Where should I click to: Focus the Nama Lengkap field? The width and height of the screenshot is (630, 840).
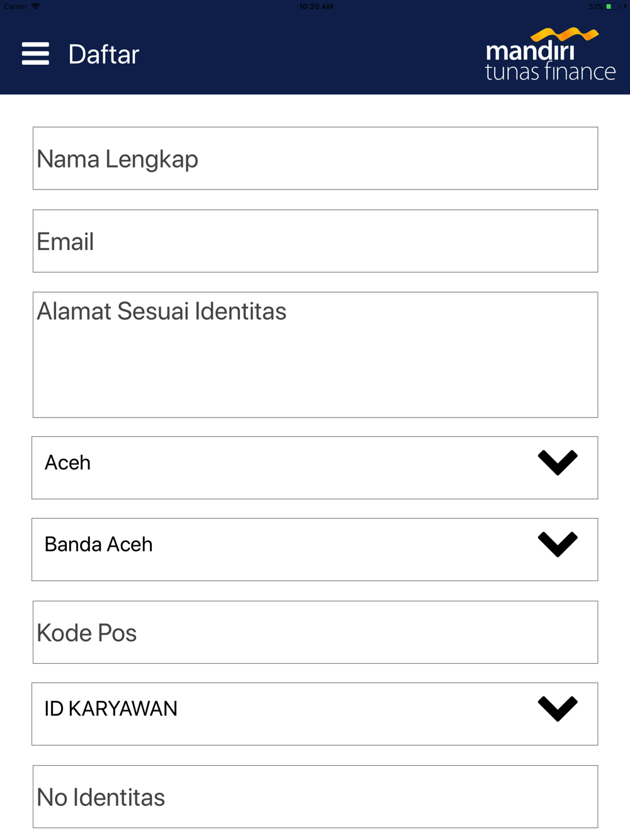click(315, 159)
